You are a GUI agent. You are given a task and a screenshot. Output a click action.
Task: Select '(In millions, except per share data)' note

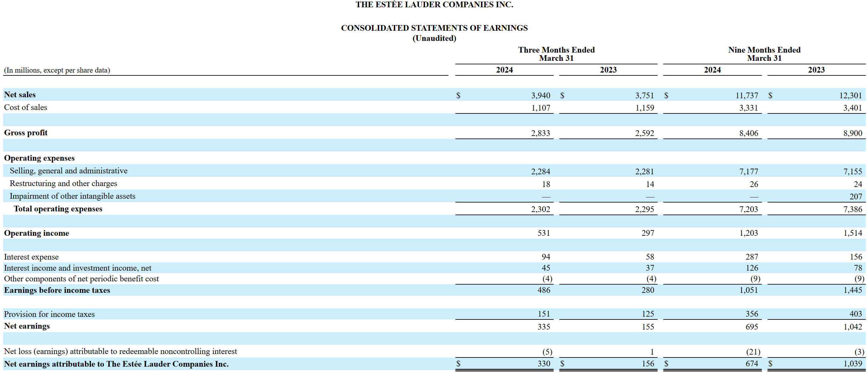[57, 70]
